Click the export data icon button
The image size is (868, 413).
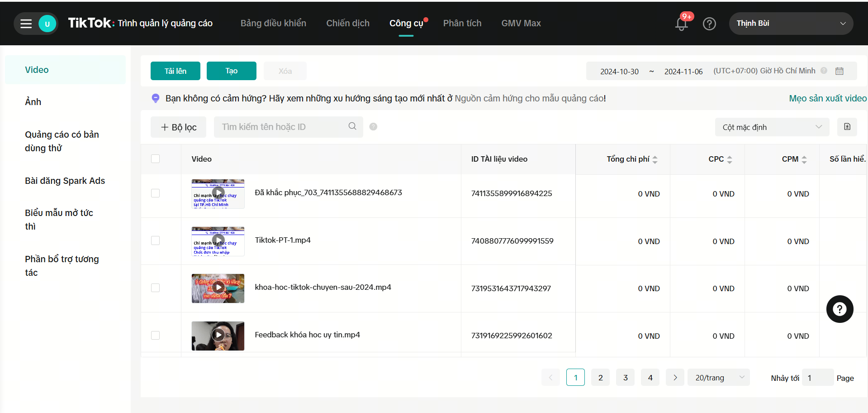tap(847, 127)
